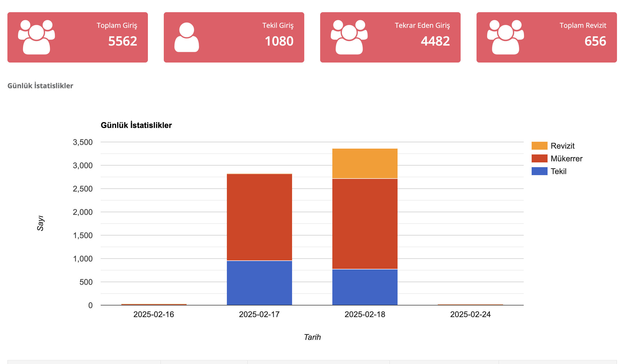Click the group icon on Tekrar Eden Giriş card

tap(349, 37)
